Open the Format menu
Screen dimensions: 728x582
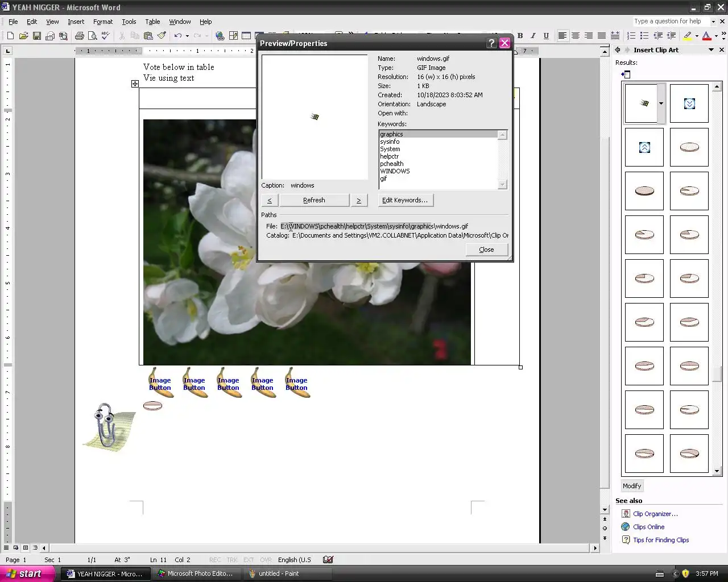(103, 22)
